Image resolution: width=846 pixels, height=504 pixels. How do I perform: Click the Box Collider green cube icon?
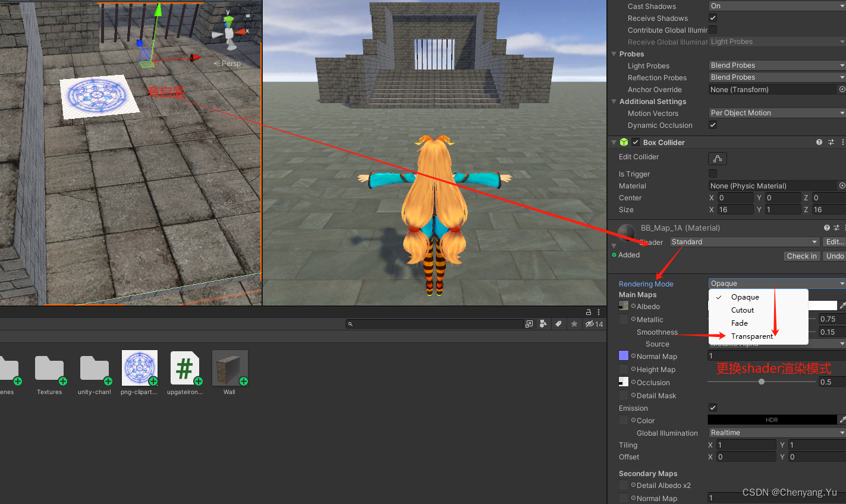(x=624, y=142)
